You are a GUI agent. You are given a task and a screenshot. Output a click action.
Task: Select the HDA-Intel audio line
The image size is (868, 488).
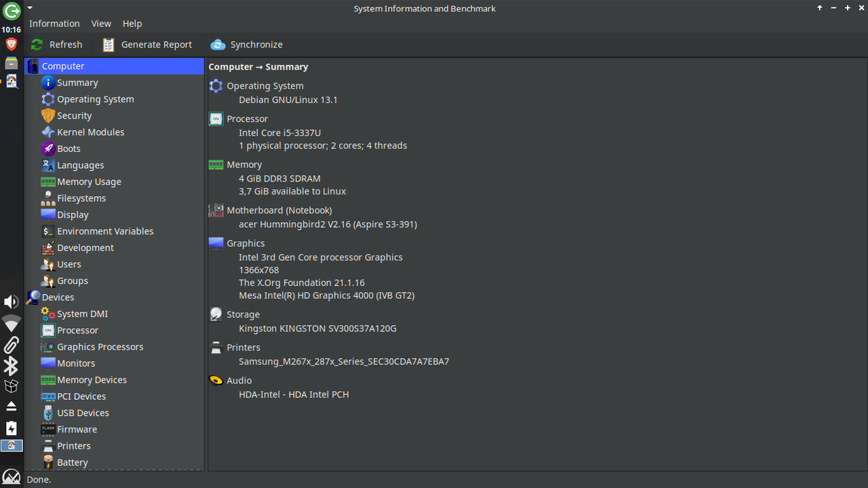pos(294,394)
